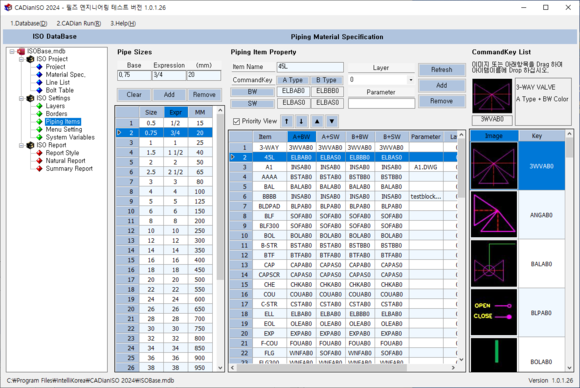
Task: Click the Parameter input field
Action: tap(381, 103)
